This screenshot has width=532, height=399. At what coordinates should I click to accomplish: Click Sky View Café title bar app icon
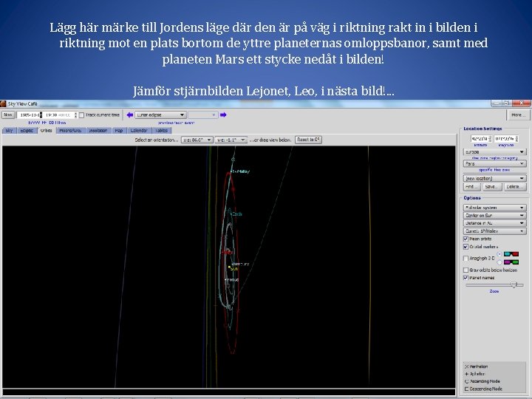click(x=4, y=104)
